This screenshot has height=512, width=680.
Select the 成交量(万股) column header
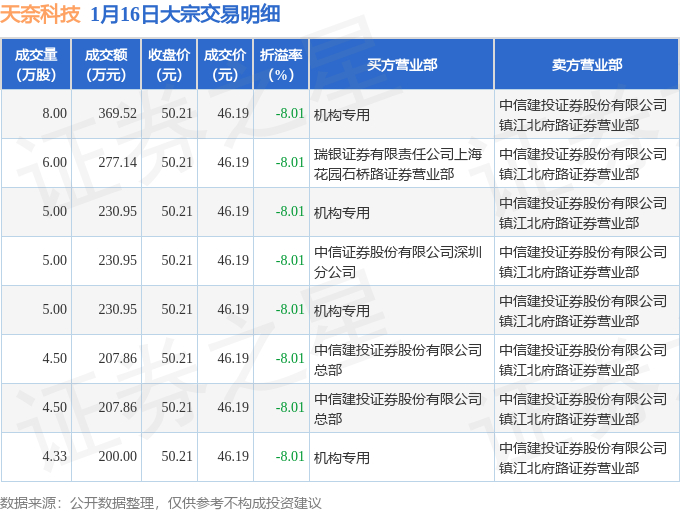click(x=36, y=65)
